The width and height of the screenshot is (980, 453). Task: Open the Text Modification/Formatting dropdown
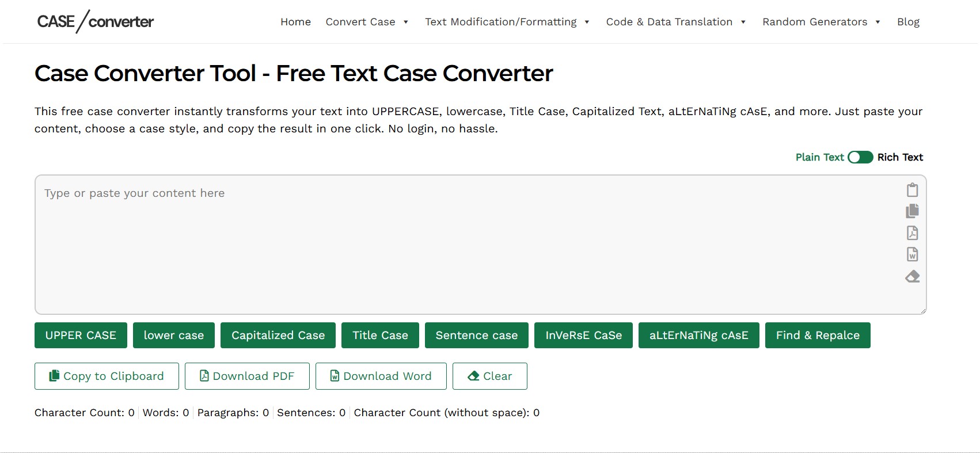[x=507, y=22]
